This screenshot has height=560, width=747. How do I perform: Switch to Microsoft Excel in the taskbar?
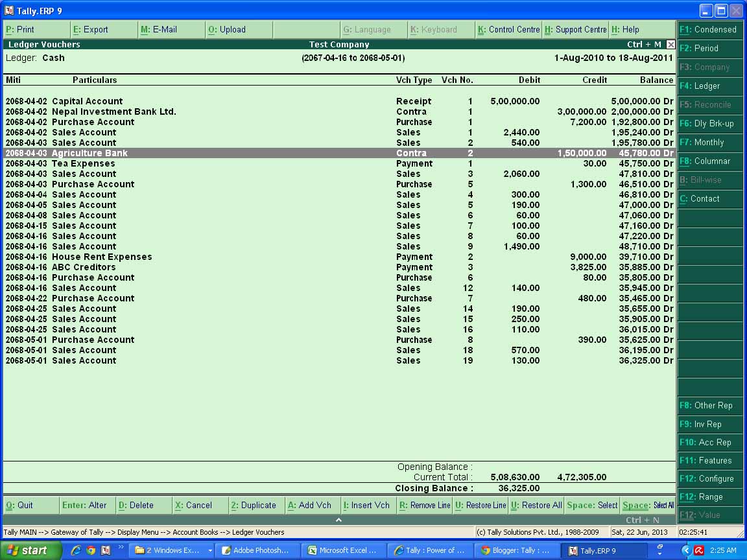click(x=344, y=550)
